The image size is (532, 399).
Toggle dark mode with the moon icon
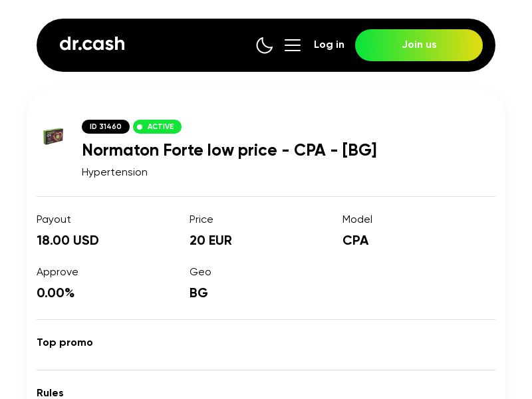click(265, 45)
